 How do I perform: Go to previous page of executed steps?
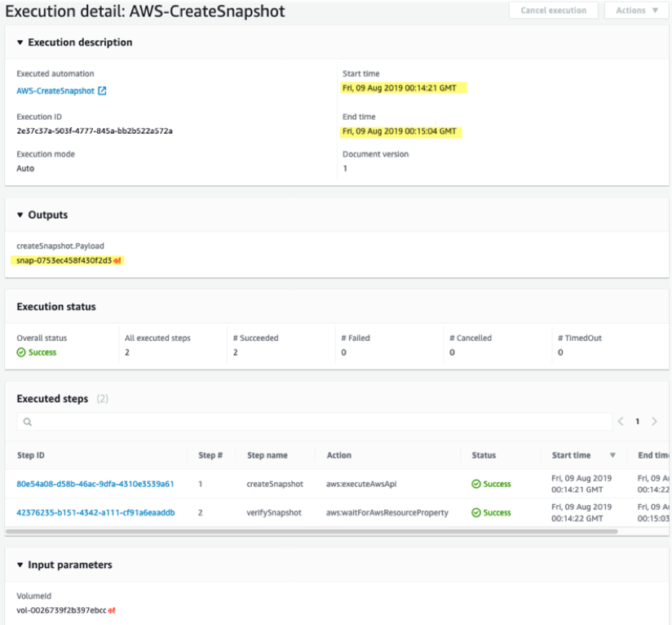tap(621, 421)
